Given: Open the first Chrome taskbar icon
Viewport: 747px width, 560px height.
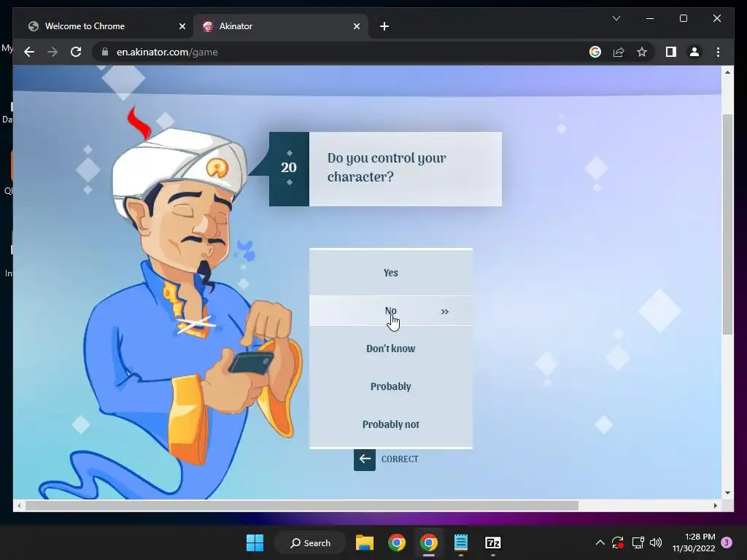Looking at the screenshot, I should pyautogui.click(x=396, y=542).
